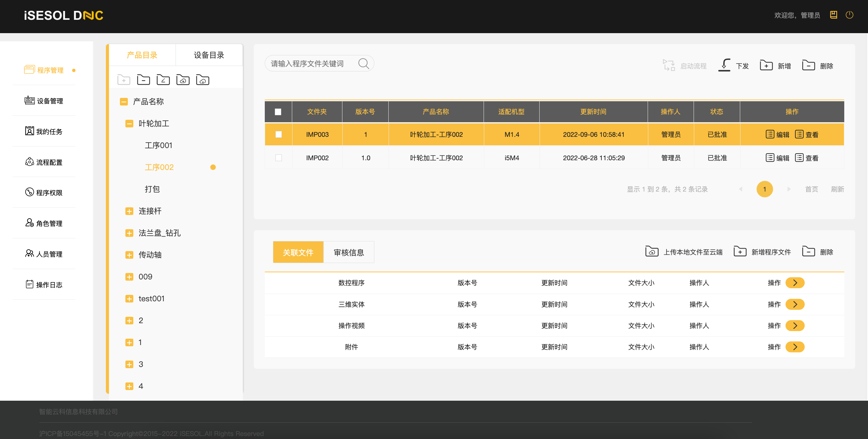Switch to the 关联文件 tab

point(298,252)
